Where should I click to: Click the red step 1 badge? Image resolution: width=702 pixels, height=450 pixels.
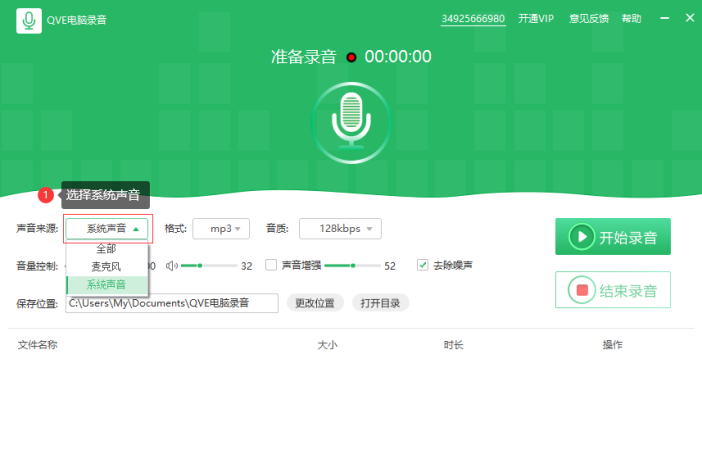[46, 195]
